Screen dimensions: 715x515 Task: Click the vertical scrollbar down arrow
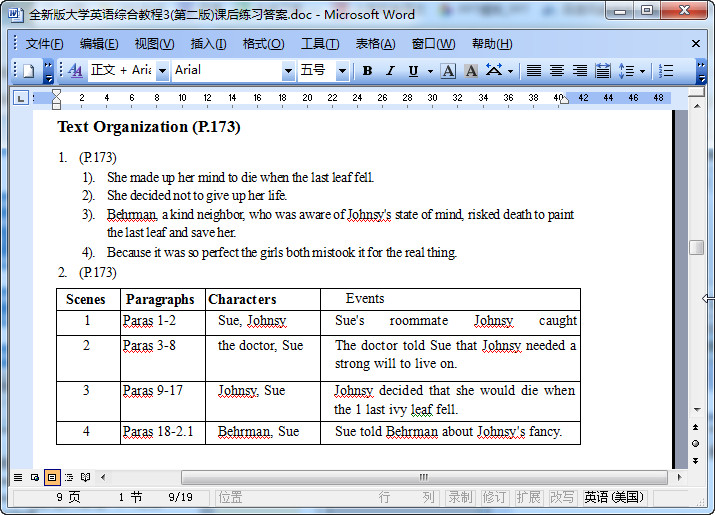(697, 409)
